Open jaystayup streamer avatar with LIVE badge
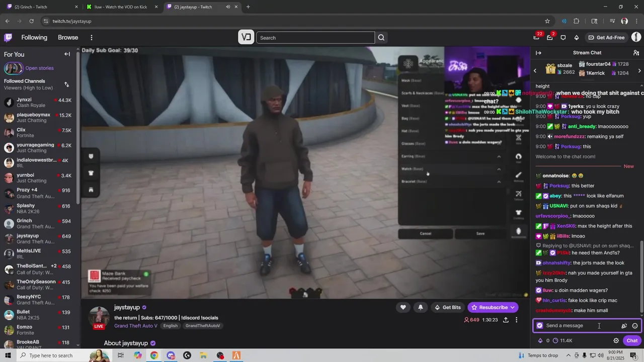This screenshot has height=362, width=644. pyautogui.click(x=99, y=318)
